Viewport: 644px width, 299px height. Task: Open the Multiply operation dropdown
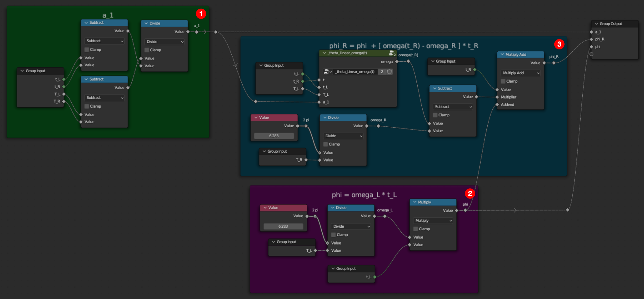pos(433,220)
